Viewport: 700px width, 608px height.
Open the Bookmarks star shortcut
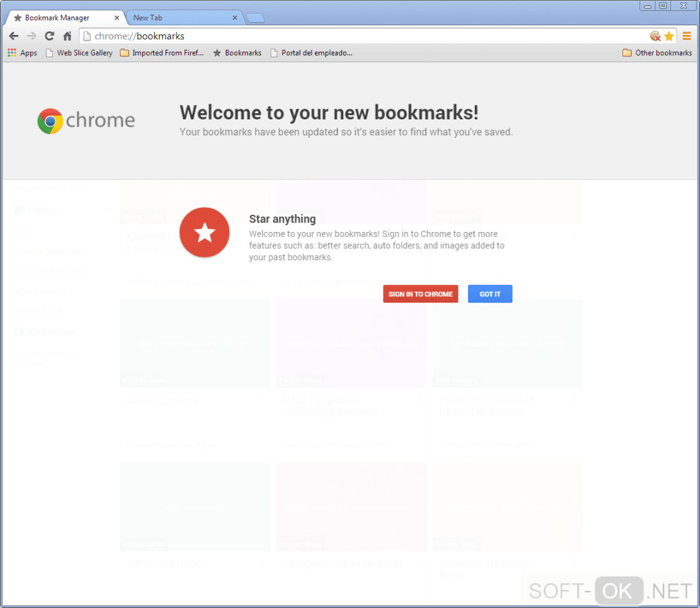(x=237, y=53)
